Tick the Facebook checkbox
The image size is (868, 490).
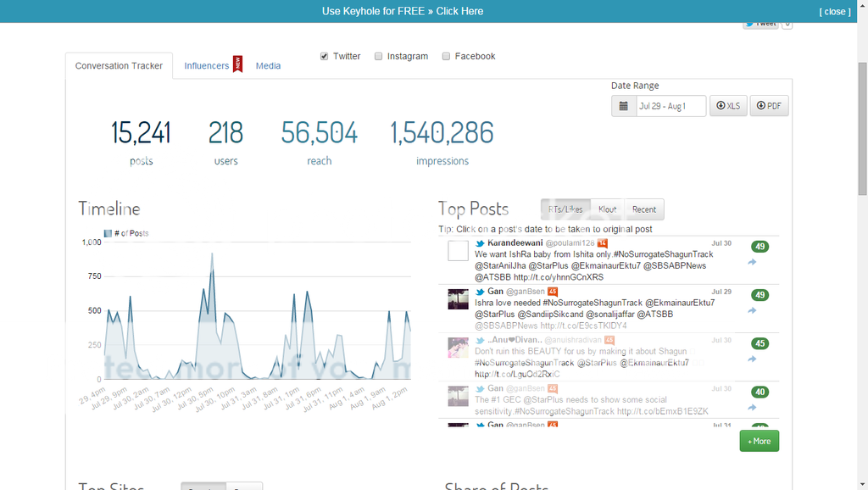point(446,57)
